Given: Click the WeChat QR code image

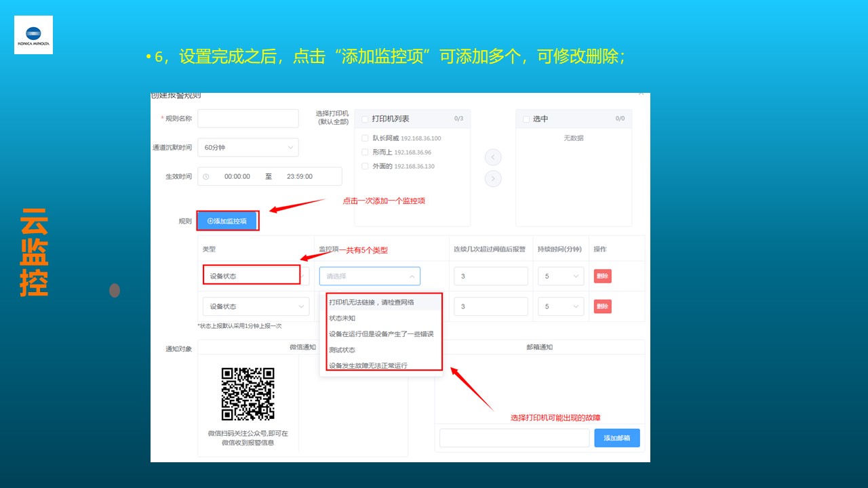Looking at the screenshot, I should click(248, 394).
